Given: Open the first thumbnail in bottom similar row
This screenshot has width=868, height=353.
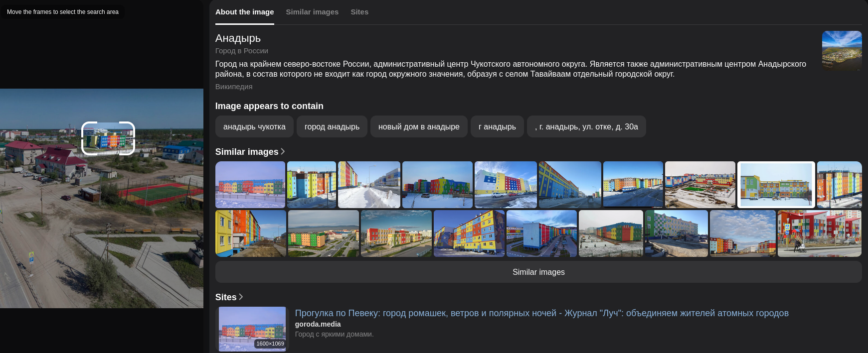Looking at the screenshot, I should point(251,234).
